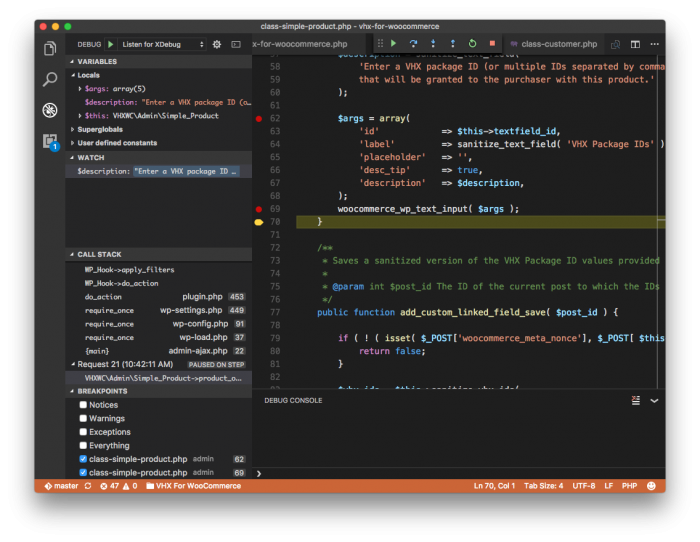Select Listen for XDebug configuration dropdown

point(162,44)
